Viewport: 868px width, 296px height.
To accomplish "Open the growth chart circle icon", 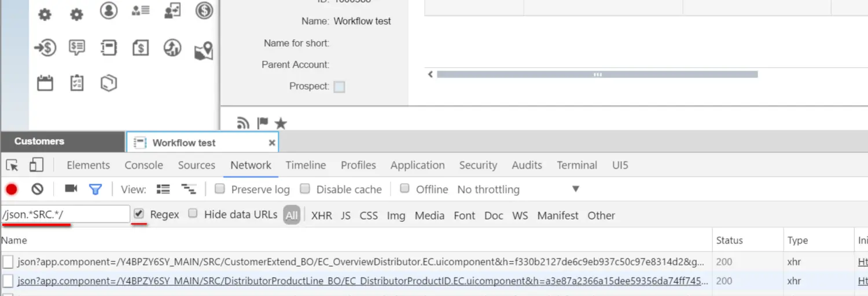I will [x=172, y=47].
